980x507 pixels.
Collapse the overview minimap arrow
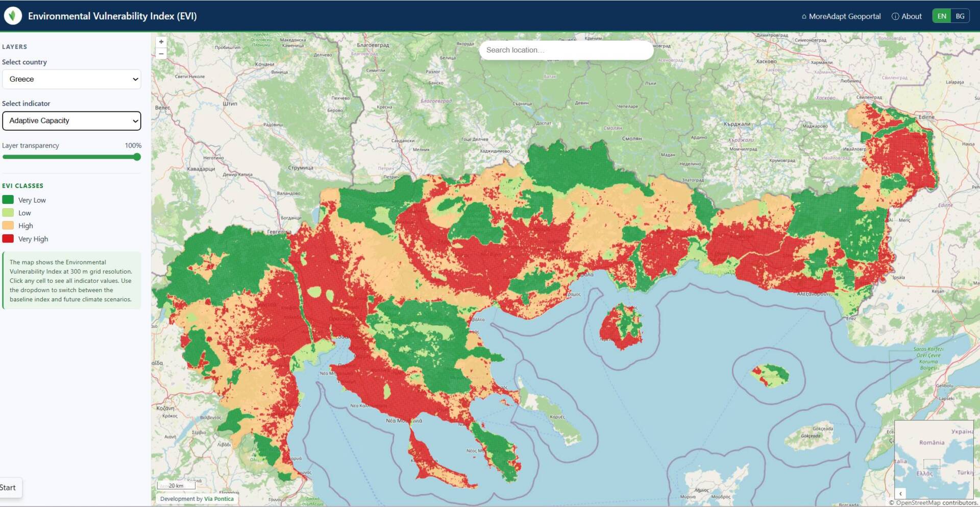click(x=900, y=493)
